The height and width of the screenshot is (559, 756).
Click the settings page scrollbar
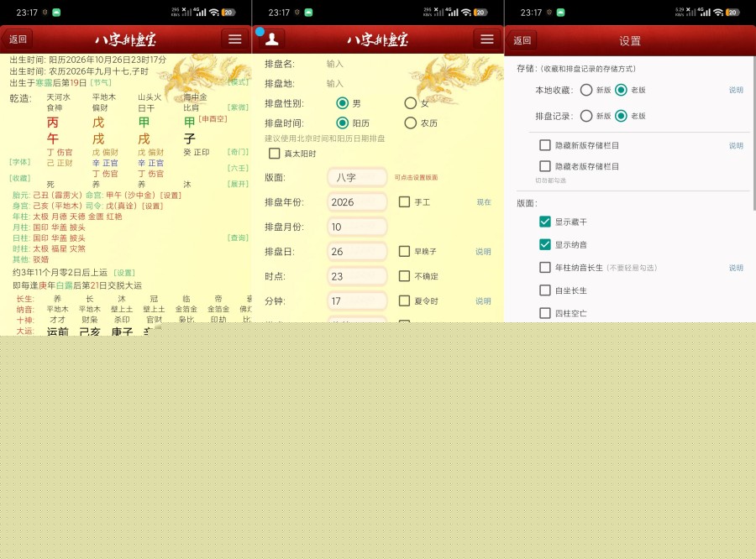(754, 133)
